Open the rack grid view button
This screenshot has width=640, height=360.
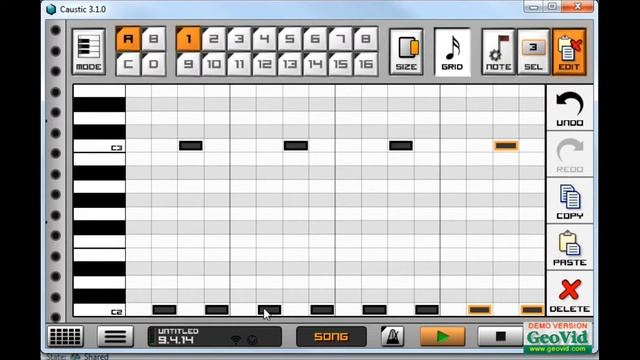click(65, 336)
